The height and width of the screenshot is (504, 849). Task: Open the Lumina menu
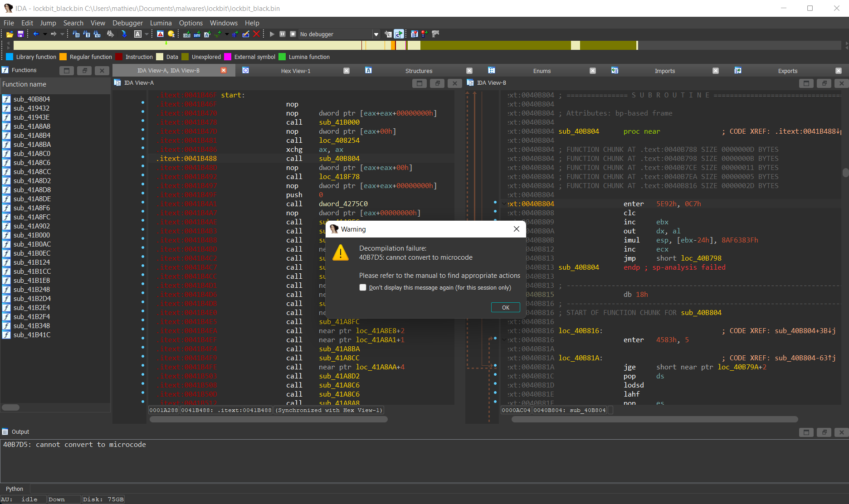(x=161, y=23)
